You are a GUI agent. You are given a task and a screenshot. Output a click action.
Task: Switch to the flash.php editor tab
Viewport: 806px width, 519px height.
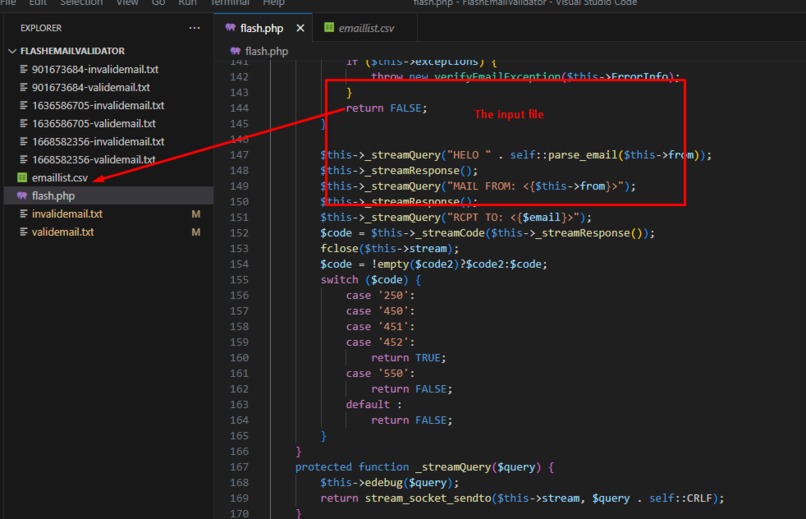(x=261, y=28)
